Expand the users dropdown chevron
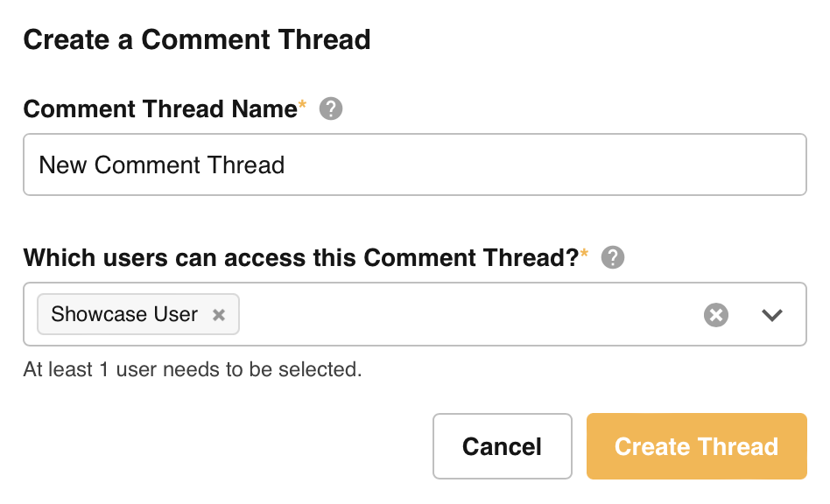The height and width of the screenshot is (504, 830). (x=771, y=315)
